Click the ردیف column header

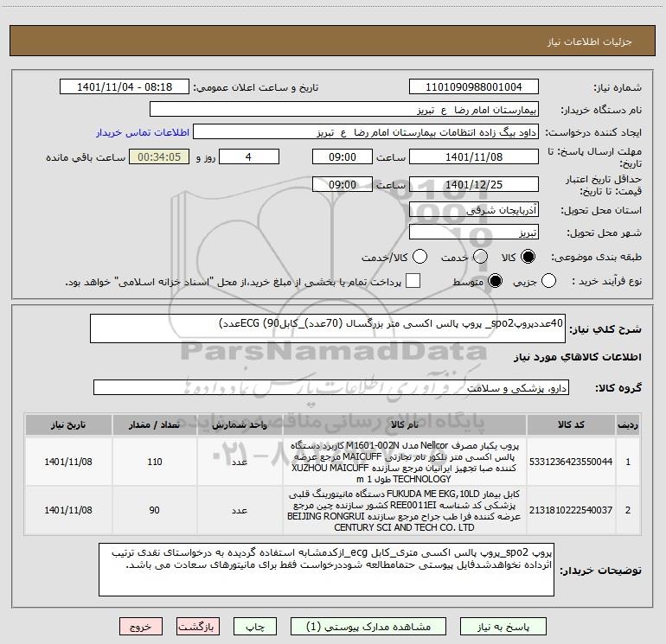coord(628,424)
